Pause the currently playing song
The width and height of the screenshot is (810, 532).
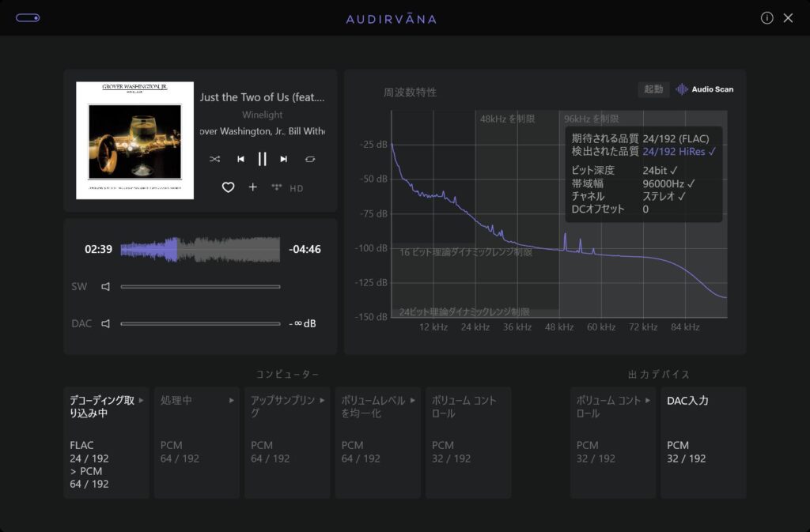click(262, 158)
